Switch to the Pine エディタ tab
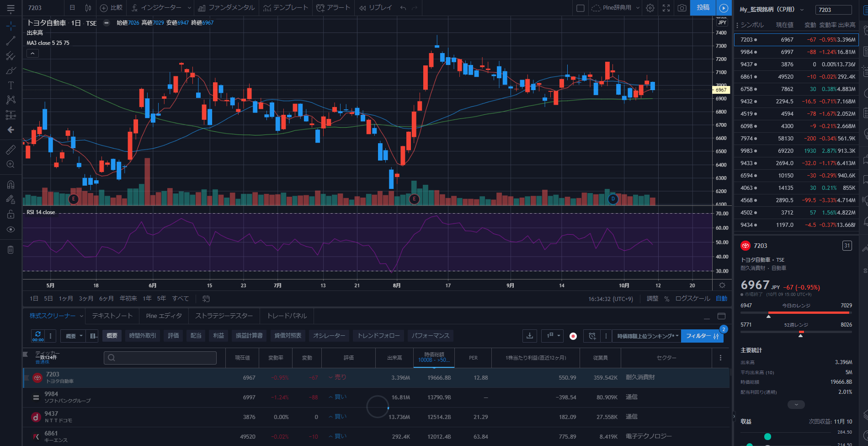Image resolution: width=868 pixels, height=446 pixels. 164,316
